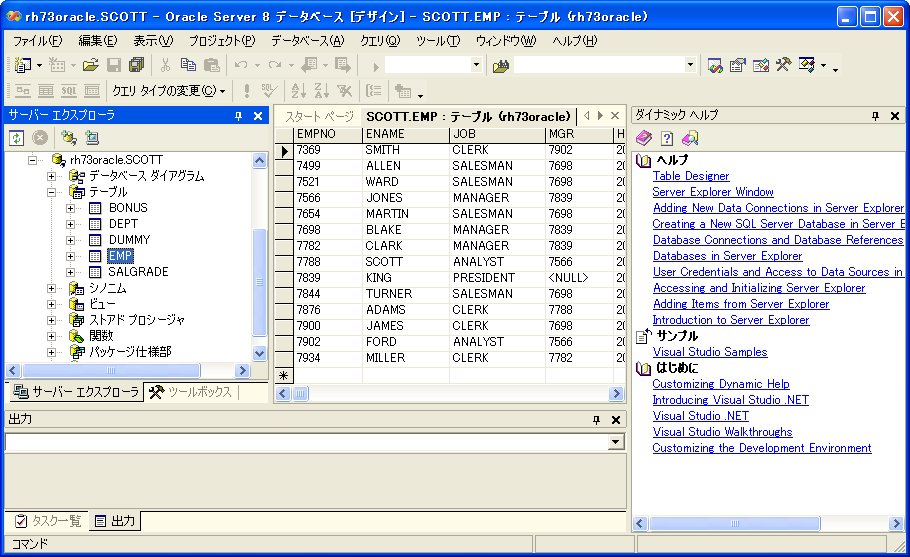The height and width of the screenshot is (557, 910).
Task: Click the New Project toolbar icon
Action: tap(23, 65)
